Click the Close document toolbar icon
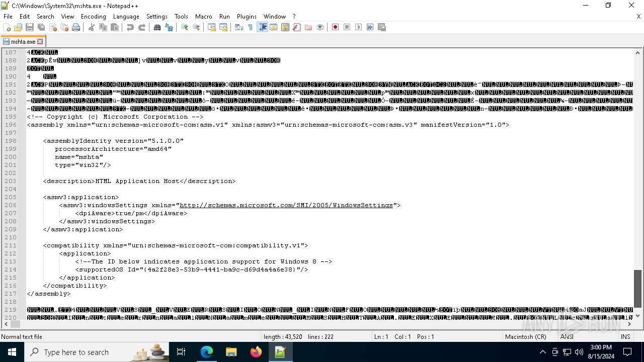Image resolution: width=644 pixels, height=362 pixels. [53, 27]
